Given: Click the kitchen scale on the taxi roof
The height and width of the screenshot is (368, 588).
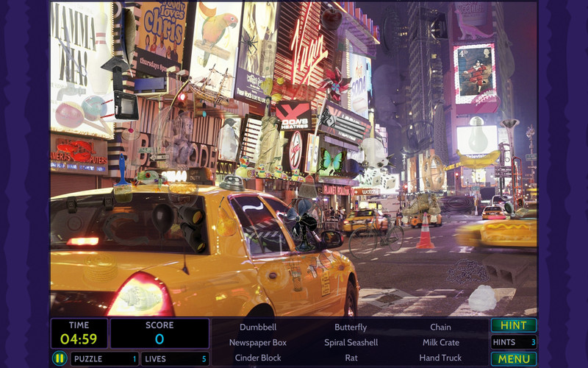Looking at the screenshot, I should coord(232,183).
